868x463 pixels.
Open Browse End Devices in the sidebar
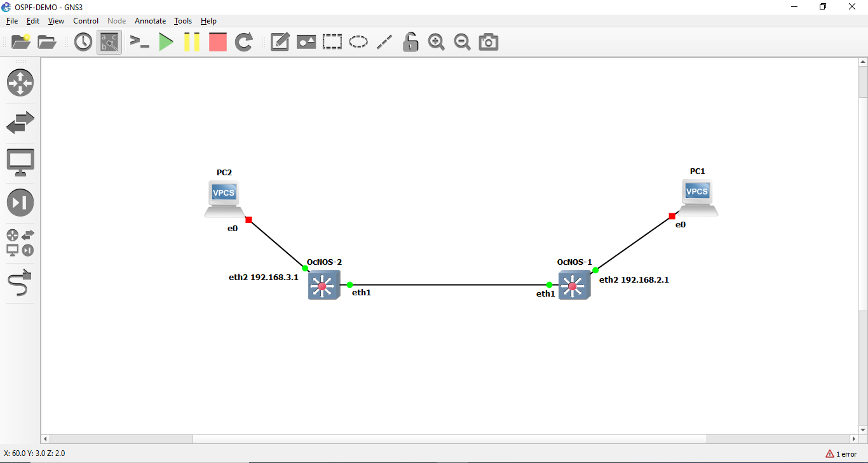click(x=20, y=162)
